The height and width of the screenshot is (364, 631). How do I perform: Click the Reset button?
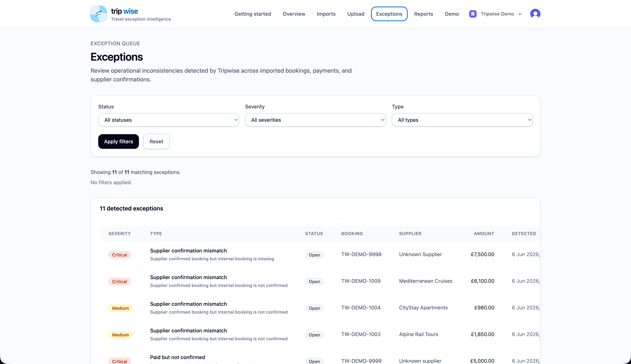[156, 141]
